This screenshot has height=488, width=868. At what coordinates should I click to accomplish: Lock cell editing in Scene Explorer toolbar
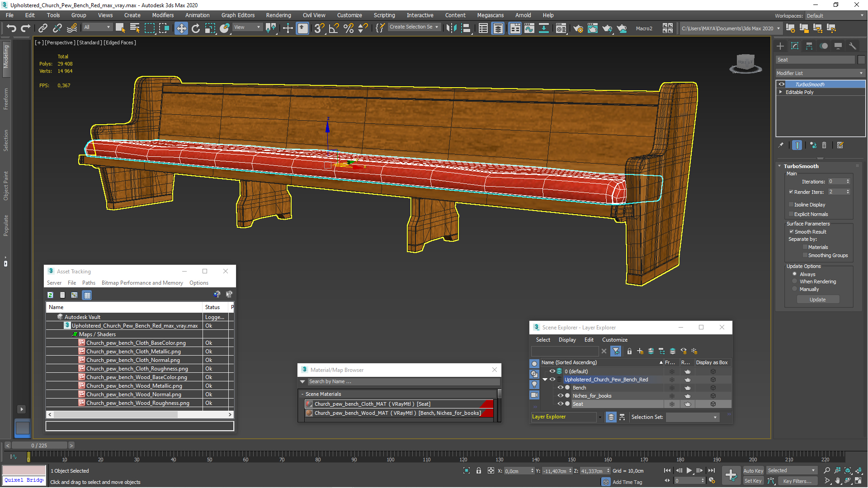(x=629, y=351)
